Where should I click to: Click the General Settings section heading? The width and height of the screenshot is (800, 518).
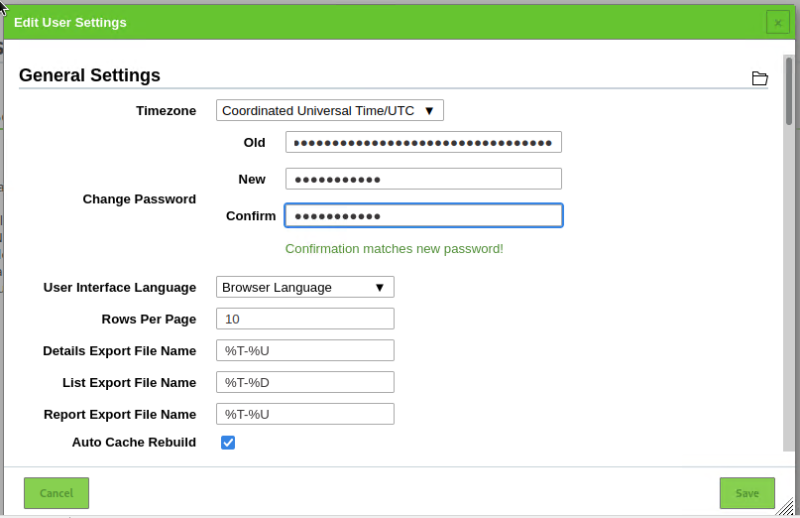pyautogui.click(x=90, y=75)
